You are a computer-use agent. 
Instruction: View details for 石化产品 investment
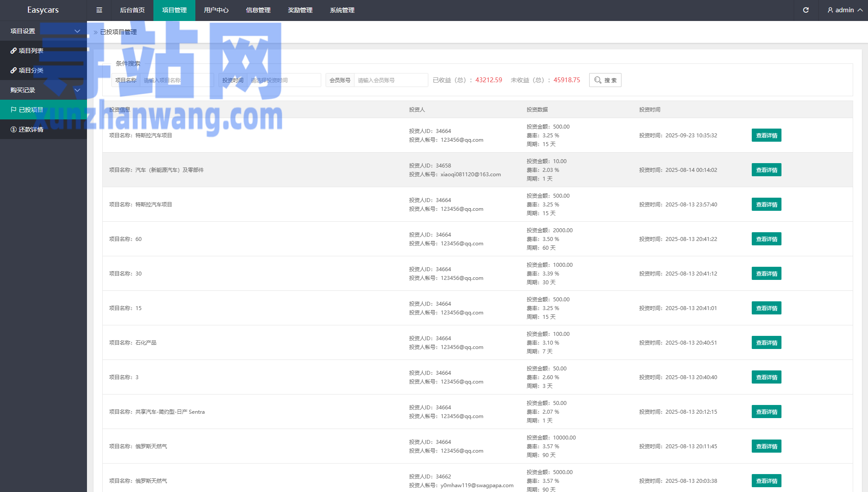click(766, 343)
